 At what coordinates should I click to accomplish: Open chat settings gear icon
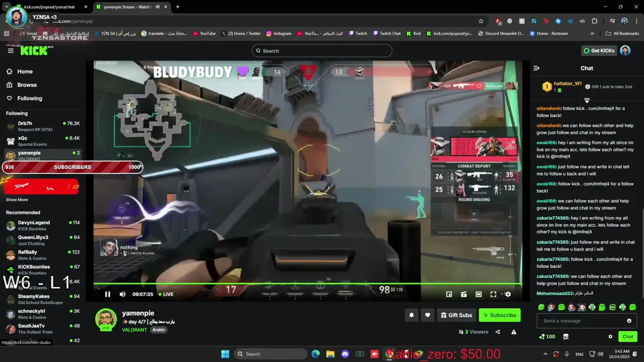610,336
